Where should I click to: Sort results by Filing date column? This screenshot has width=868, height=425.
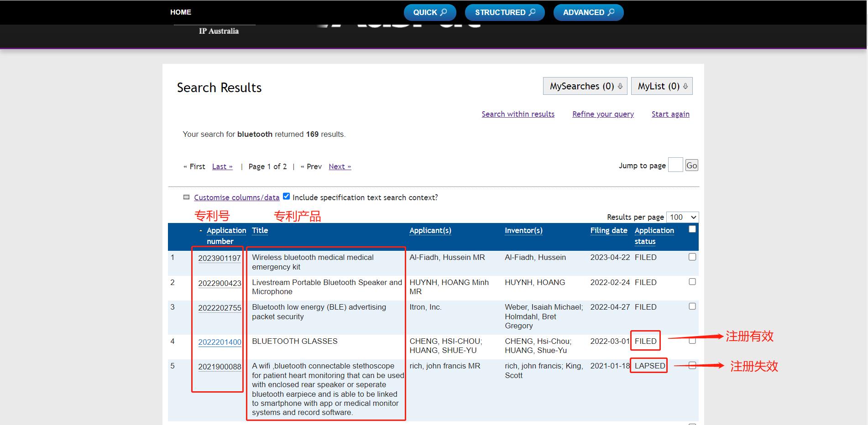(x=608, y=231)
